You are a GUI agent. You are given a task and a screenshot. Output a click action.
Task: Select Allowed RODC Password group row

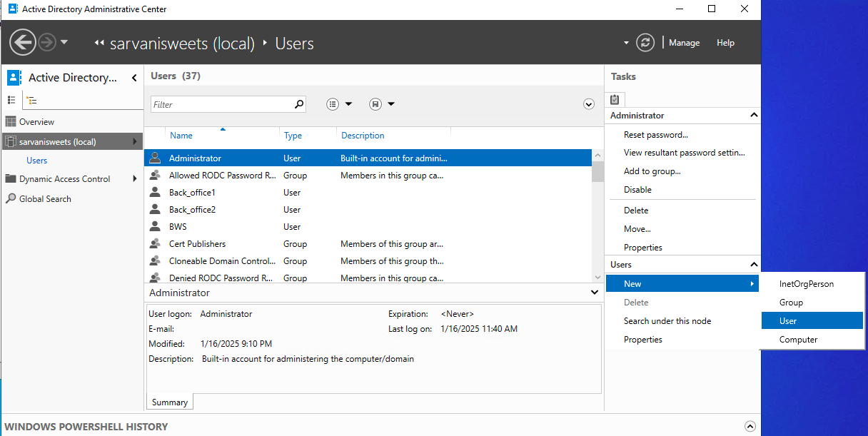coord(368,176)
